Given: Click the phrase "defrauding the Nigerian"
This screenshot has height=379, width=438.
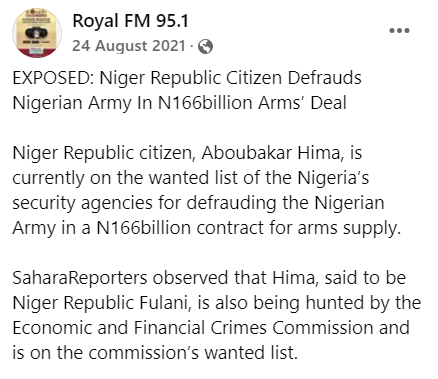Looking at the screenshot, I should click(285, 204).
